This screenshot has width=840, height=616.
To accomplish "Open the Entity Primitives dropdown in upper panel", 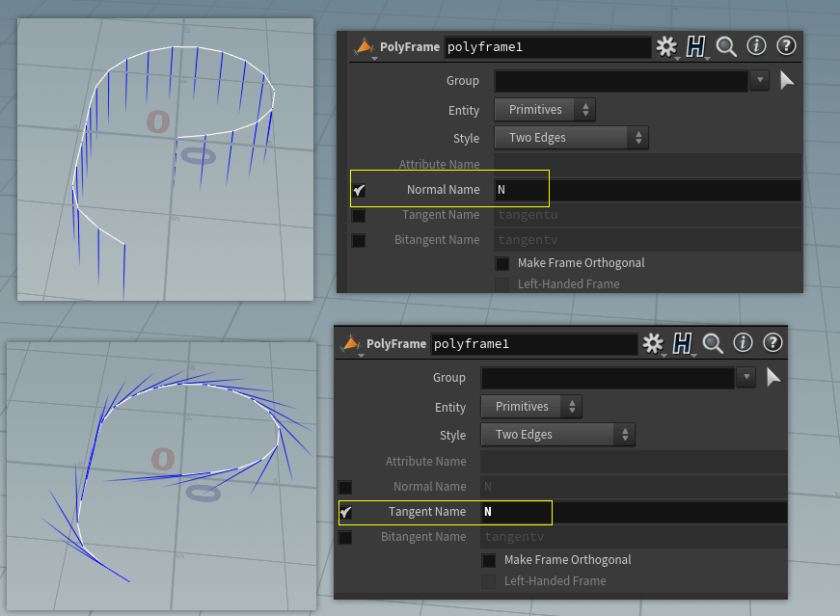I will tap(544, 110).
